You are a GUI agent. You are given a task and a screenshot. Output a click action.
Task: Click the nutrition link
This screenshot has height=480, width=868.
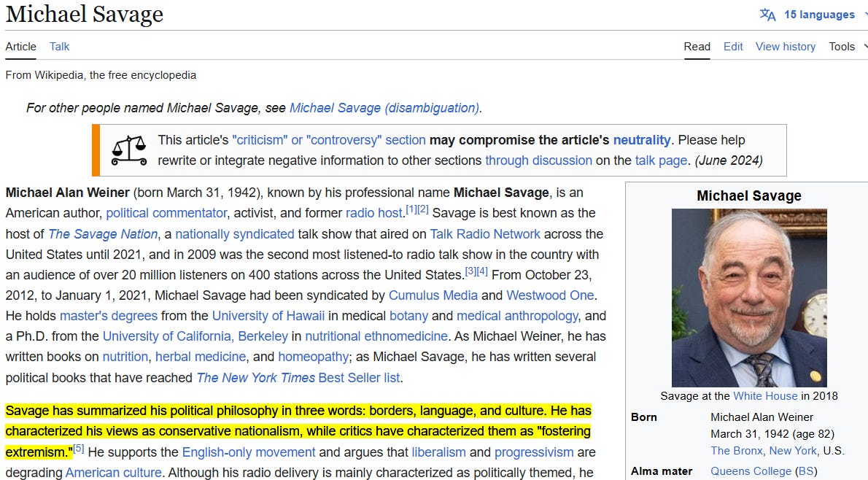[125, 357]
